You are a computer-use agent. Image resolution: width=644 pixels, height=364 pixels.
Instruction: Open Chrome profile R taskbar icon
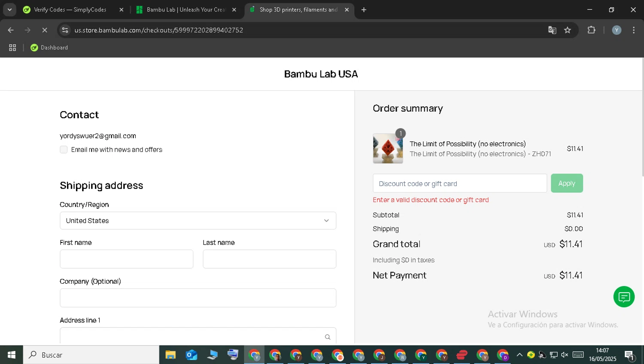pos(400,355)
